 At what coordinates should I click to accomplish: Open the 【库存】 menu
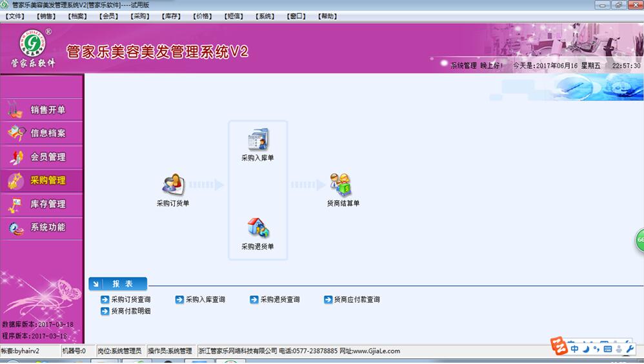(171, 16)
